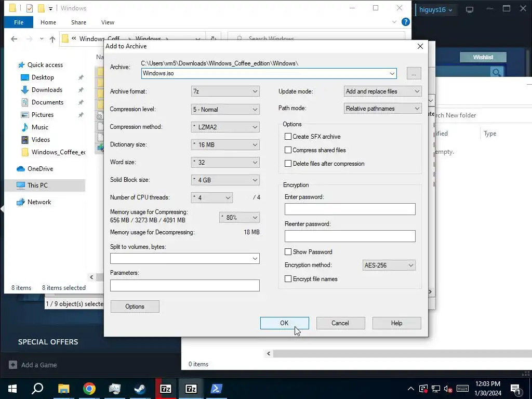This screenshot has width=532, height=399.
Task: Open Downloads folder in sidebar
Action: [x=47, y=90]
